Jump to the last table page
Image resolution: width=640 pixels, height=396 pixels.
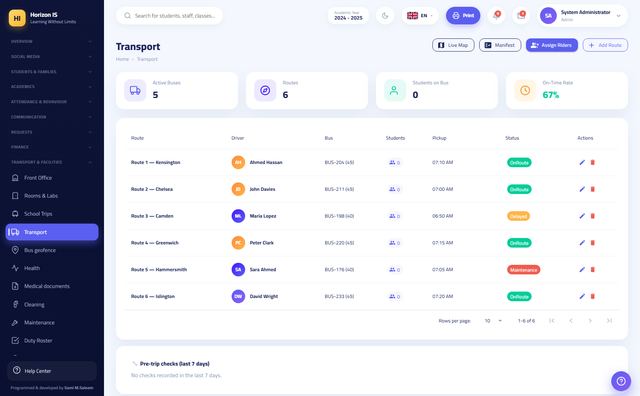(609, 321)
